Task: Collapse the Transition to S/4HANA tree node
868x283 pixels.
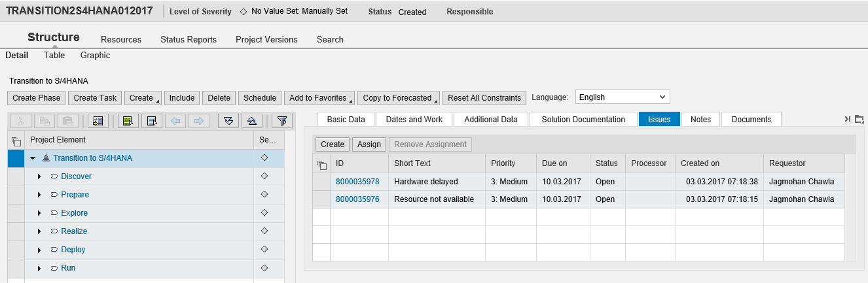Action: click(33, 158)
